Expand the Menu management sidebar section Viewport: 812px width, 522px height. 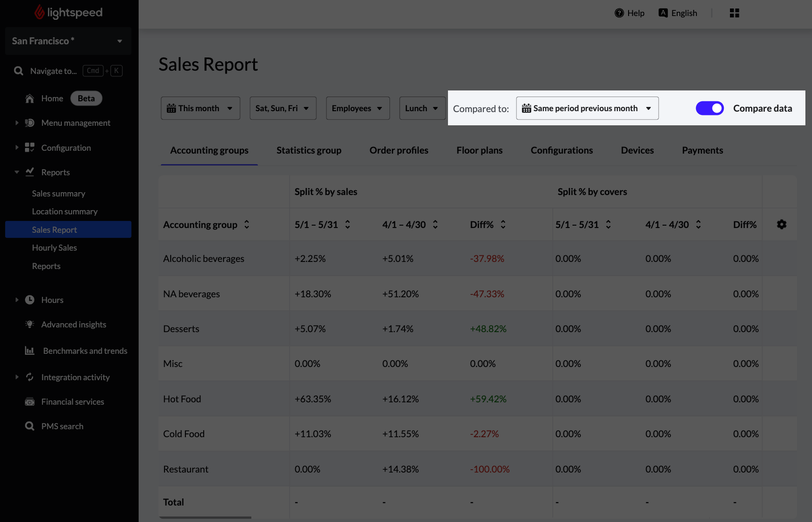click(17, 123)
